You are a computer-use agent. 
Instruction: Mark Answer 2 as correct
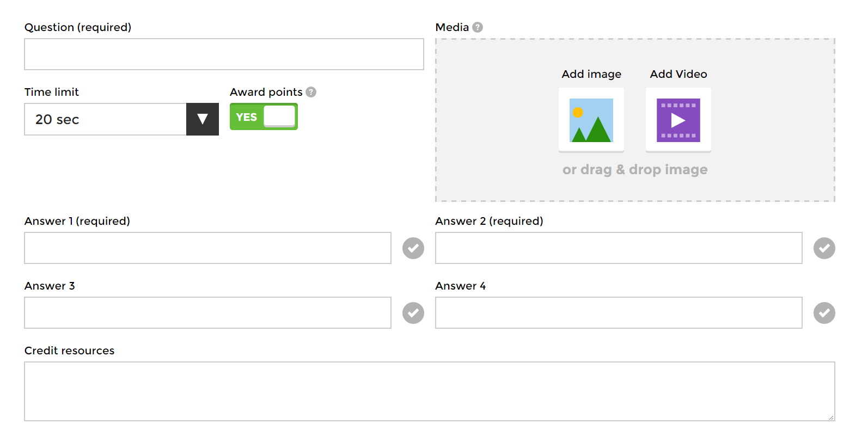[x=824, y=248]
